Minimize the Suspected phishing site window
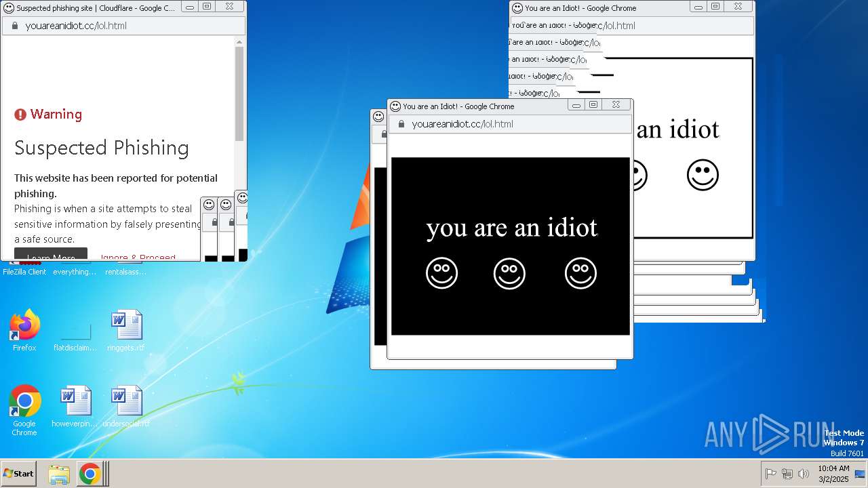The image size is (868, 488). [x=191, y=7]
